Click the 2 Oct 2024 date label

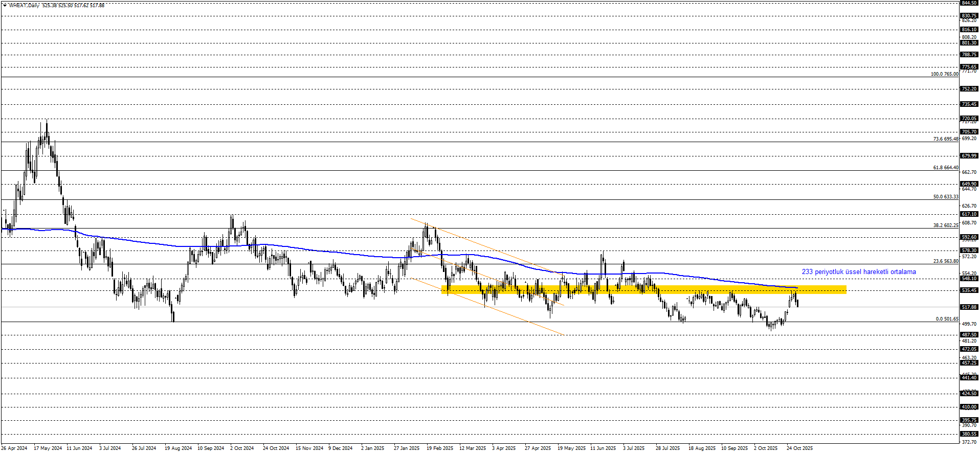(242, 448)
